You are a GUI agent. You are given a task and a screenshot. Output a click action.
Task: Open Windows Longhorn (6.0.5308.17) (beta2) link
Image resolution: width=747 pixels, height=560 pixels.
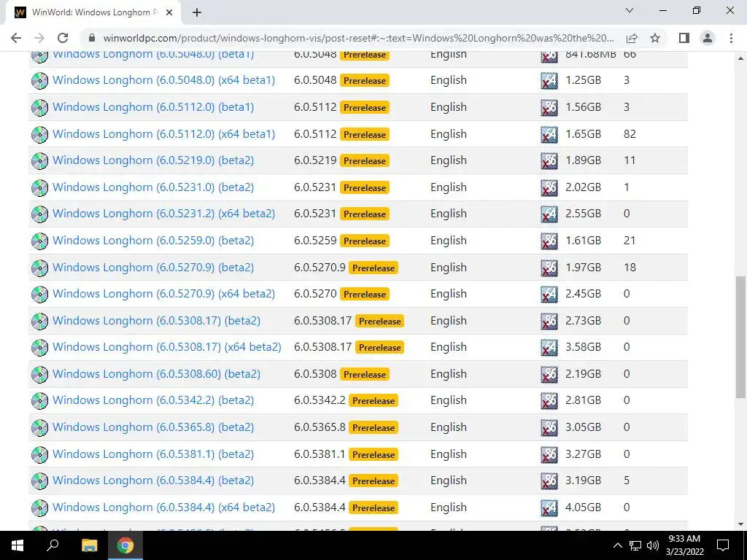tap(156, 321)
